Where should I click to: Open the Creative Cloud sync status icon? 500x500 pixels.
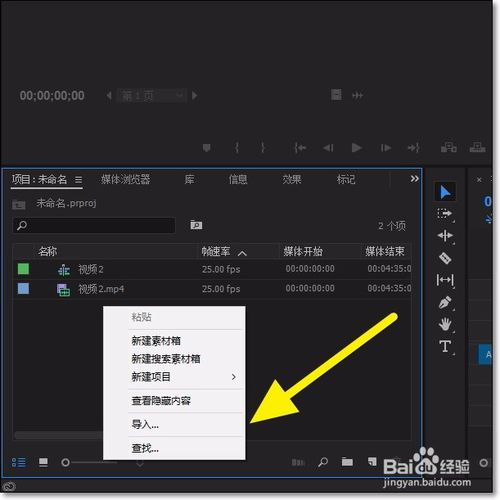9,486
